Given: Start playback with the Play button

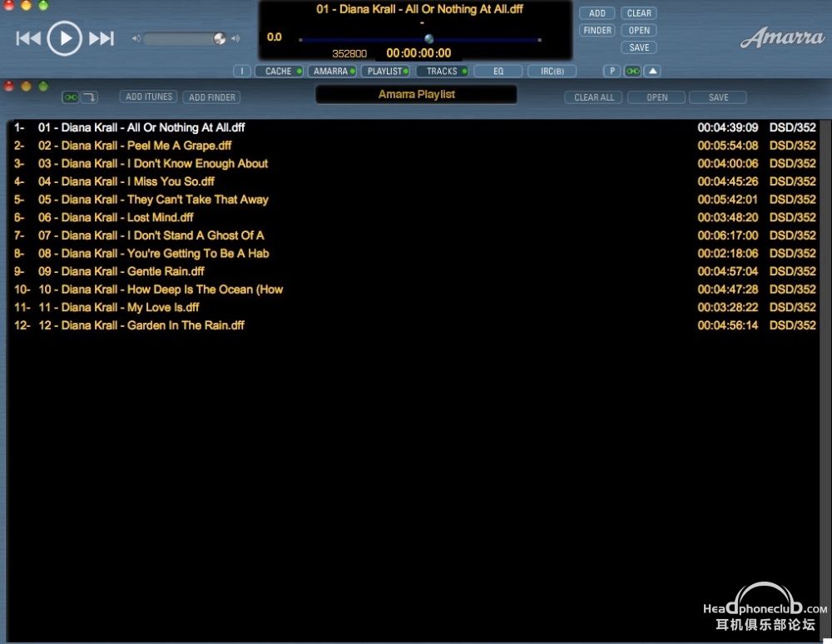Looking at the screenshot, I should pos(64,38).
